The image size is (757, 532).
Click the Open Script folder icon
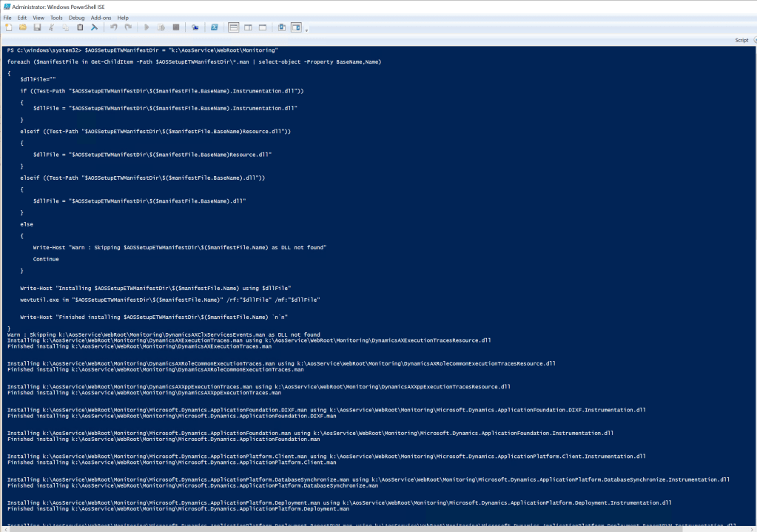(22, 27)
